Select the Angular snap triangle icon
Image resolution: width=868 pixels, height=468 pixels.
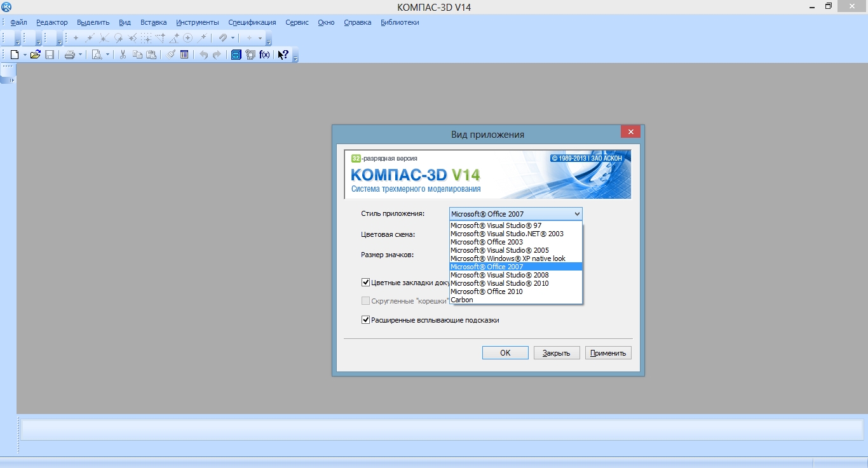(174, 38)
